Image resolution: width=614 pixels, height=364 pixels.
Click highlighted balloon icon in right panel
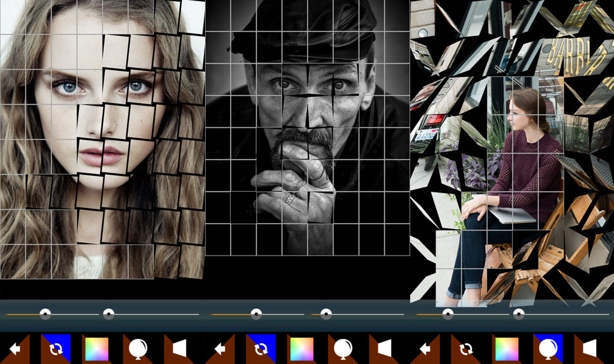(548, 348)
